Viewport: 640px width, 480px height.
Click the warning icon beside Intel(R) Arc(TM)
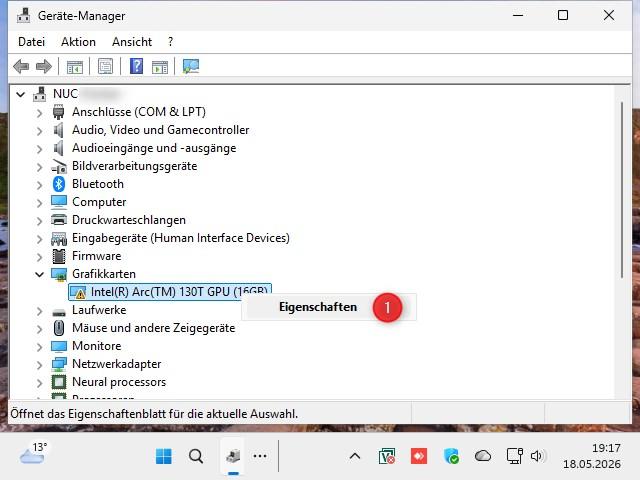click(78, 292)
